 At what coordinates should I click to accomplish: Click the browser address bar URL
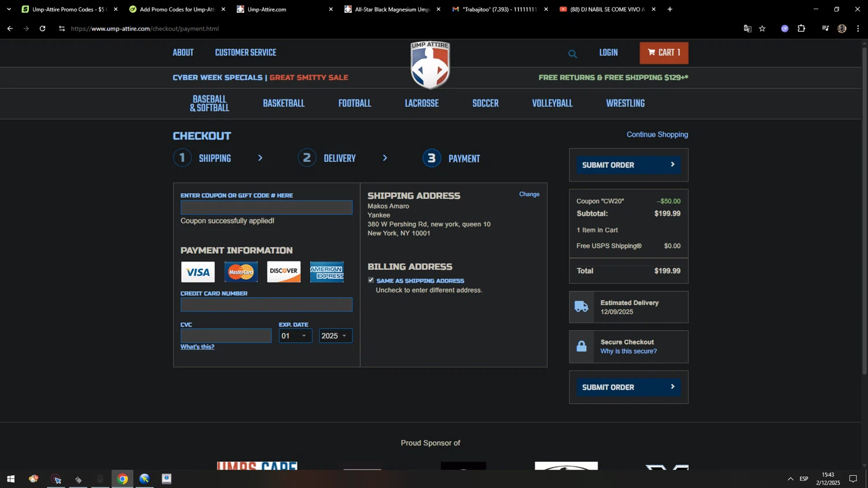145,28
